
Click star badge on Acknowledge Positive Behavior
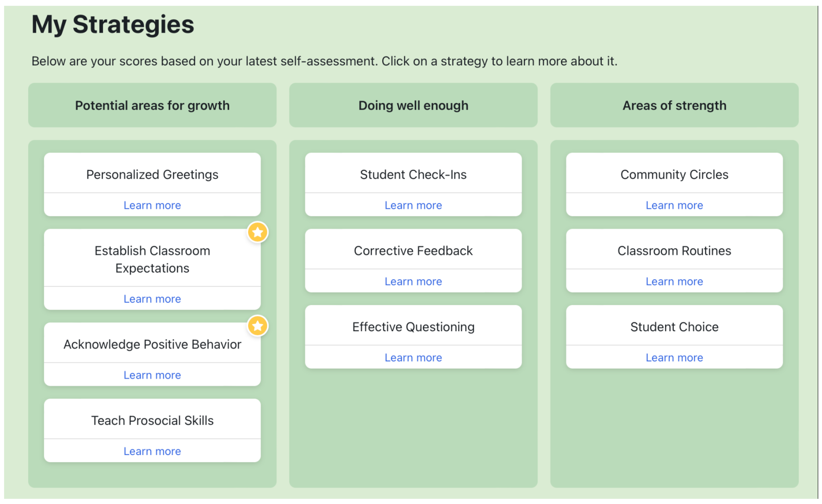tap(257, 326)
